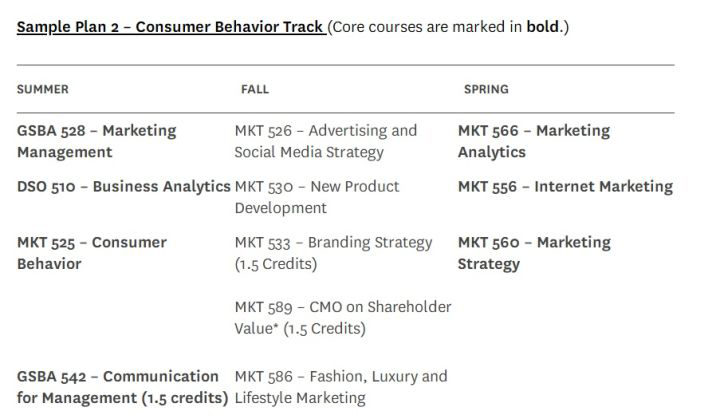The width and height of the screenshot is (720, 419).
Task: Click the Sample Plan 2 Consumer Behavior Track heading
Action: [x=170, y=27]
